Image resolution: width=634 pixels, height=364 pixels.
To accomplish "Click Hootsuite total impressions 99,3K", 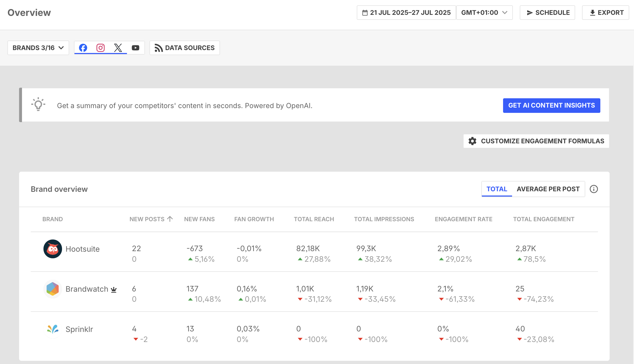I will (366, 248).
